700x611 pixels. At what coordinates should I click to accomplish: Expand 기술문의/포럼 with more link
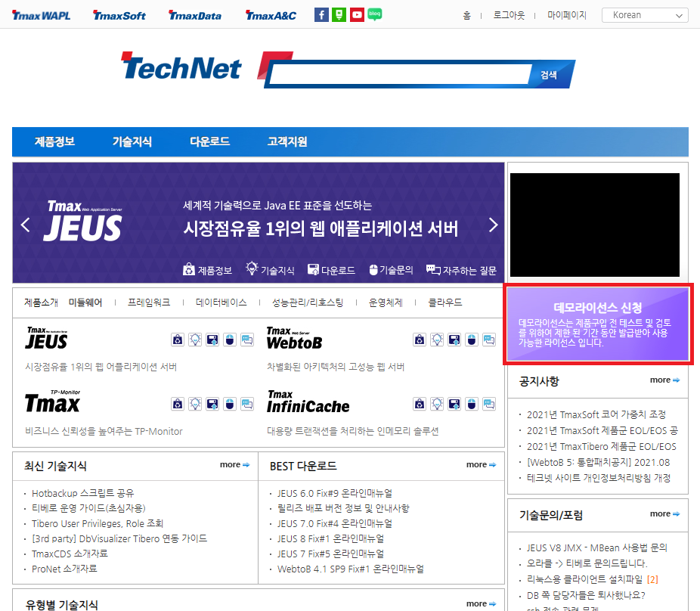[x=664, y=514]
